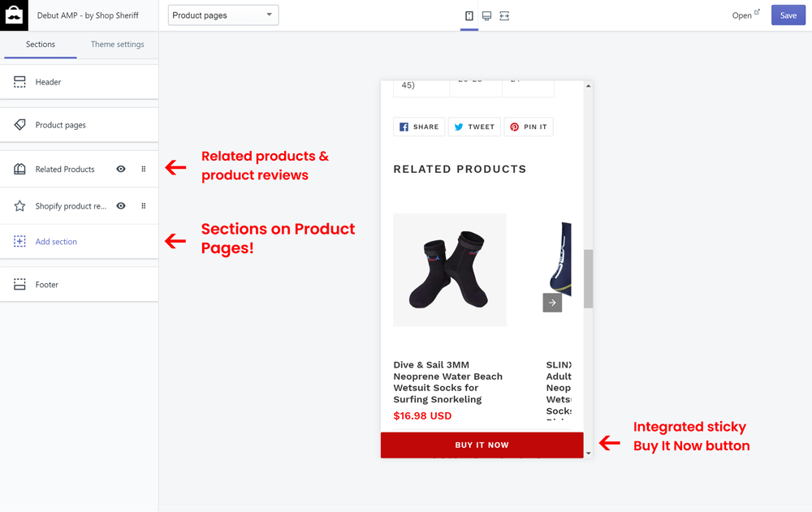
Task: Click the star icon beside Shopify product reviews
Action: tap(19, 206)
